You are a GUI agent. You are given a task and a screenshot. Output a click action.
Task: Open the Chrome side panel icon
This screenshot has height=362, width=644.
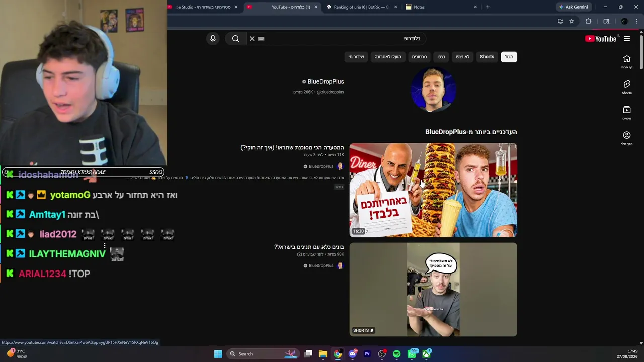click(x=606, y=21)
